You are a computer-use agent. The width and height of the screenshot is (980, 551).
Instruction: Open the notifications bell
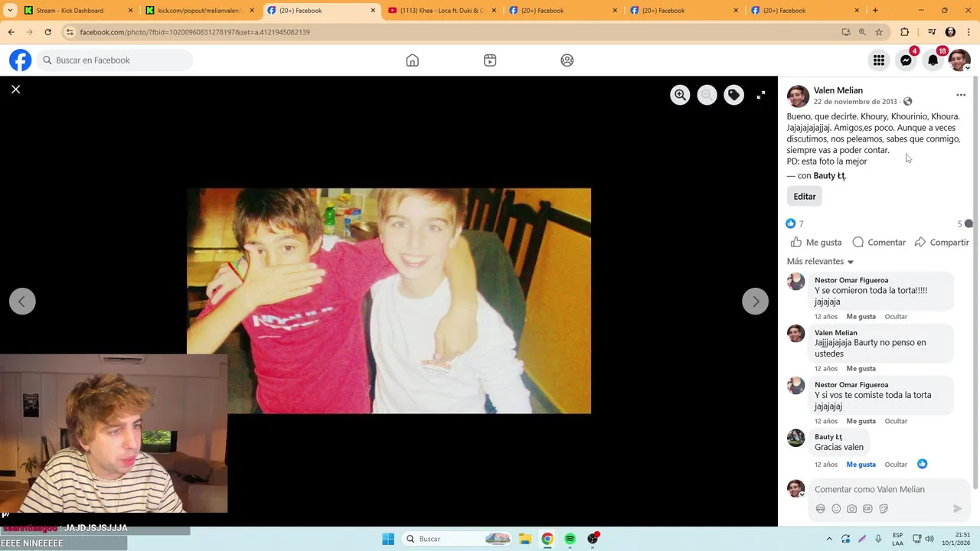[x=933, y=60]
